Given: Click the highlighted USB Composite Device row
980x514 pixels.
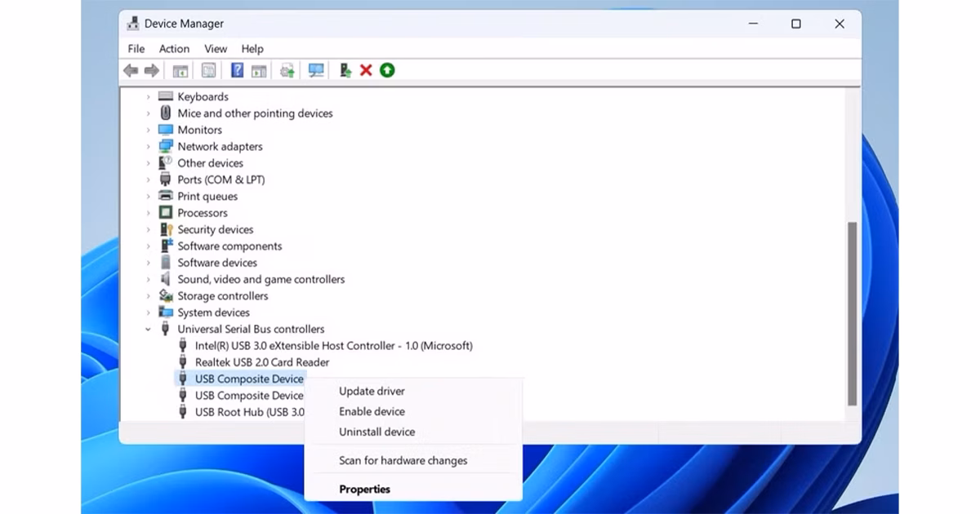Looking at the screenshot, I should coord(239,379).
